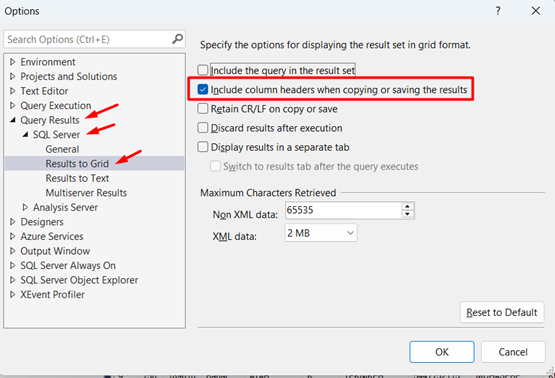Collapse the SQL Server node arrow
555x378 pixels.
point(25,134)
